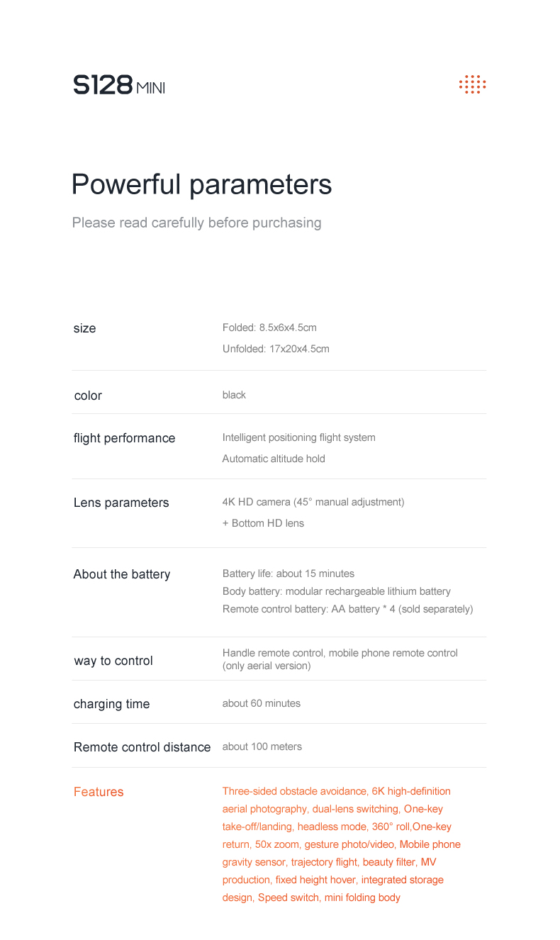Image resolution: width=560 pixels, height=940 pixels.
Task: Select the size row label
Action: point(84,328)
